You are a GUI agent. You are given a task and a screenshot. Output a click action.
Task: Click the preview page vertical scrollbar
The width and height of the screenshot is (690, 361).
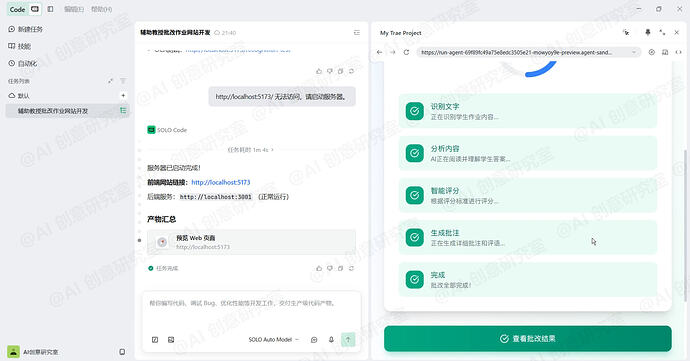point(686,225)
